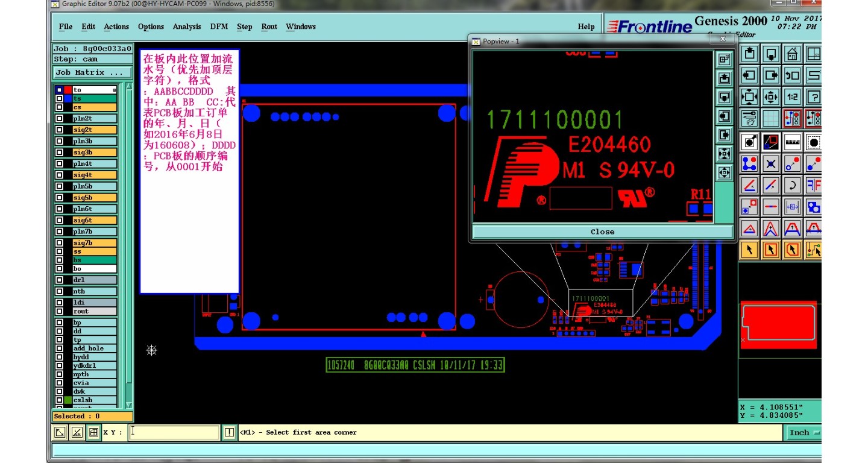This screenshot has width=868, height=463.
Task: Click the connected blue dots add-line icon
Action: tap(749, 164)
